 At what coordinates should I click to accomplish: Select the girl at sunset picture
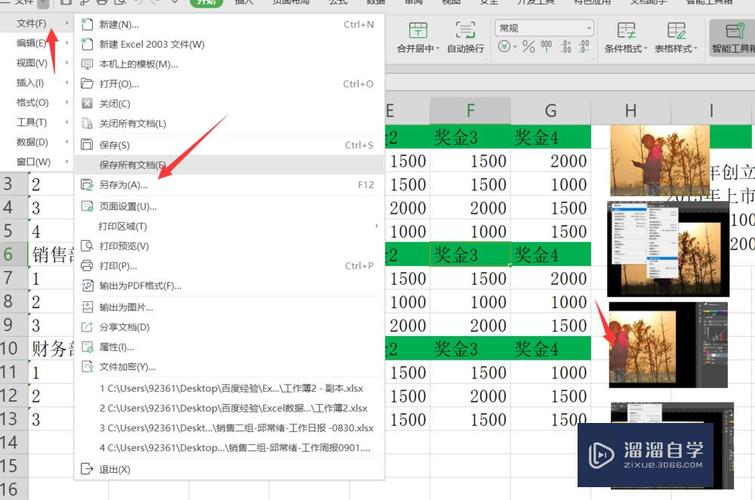tap(659, 160)
